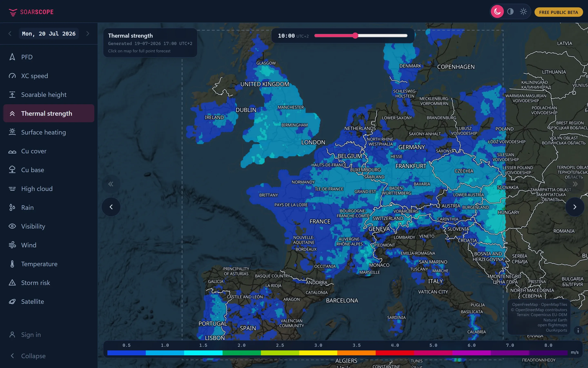
Task: Click the PFD sidebar icon
Action: coord(12,57)
